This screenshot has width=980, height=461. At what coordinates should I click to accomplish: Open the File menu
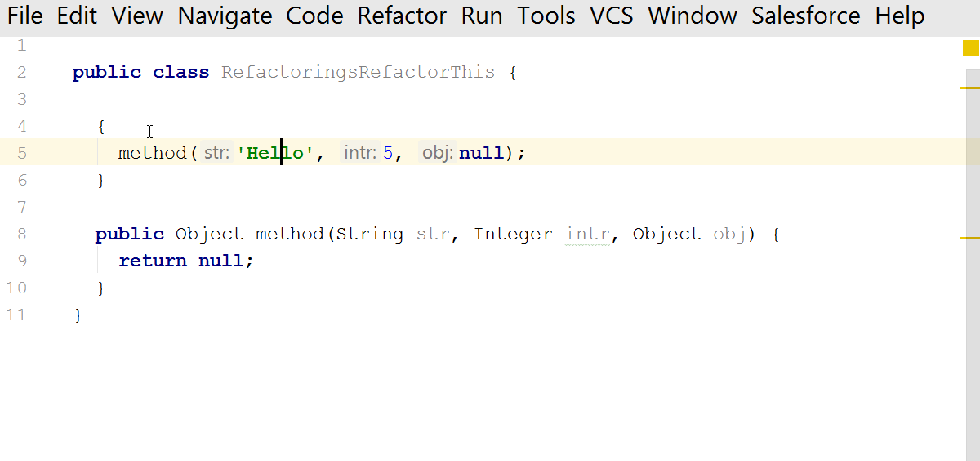click(24, 16)
